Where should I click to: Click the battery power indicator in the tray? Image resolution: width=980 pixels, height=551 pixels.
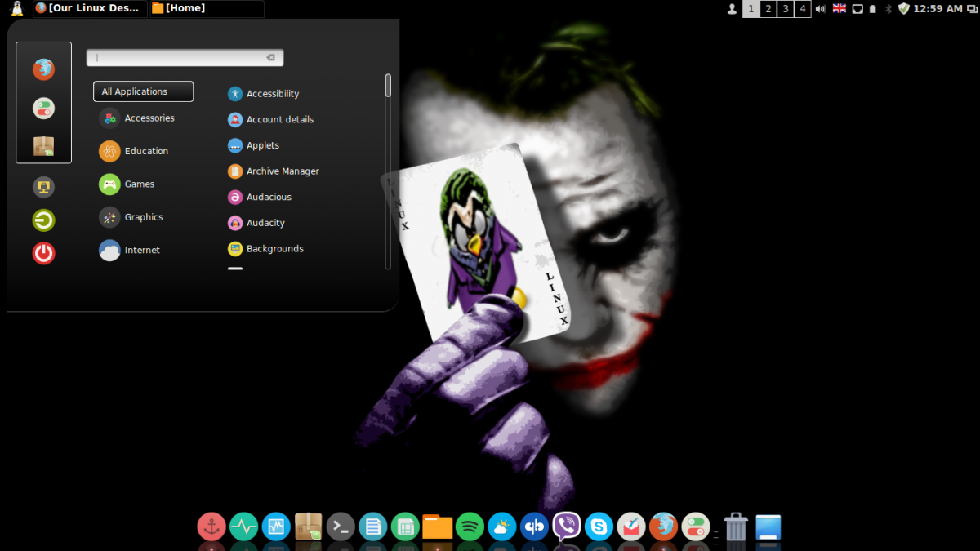click(873, 9)
